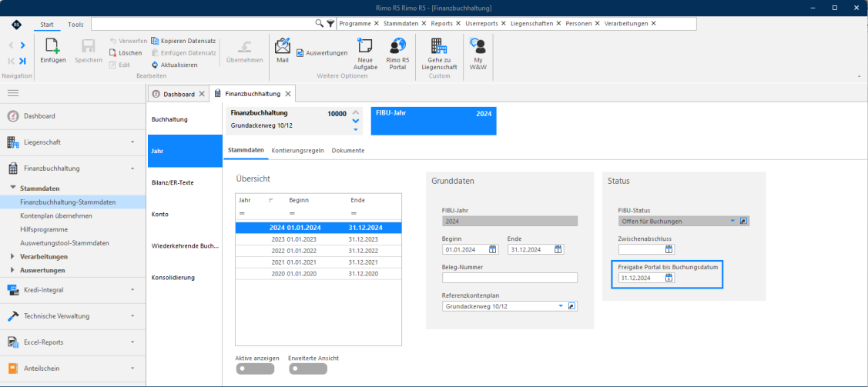Open calendar for Ende date
The width and height of the screenshot is (868, 387).
(558, 249)
